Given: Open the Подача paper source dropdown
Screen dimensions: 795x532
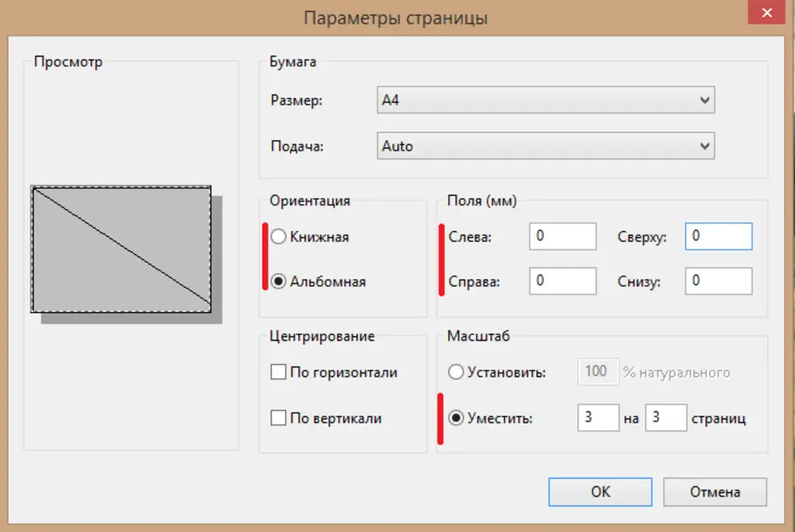Looking at the screenshot, I should (546, 146).
